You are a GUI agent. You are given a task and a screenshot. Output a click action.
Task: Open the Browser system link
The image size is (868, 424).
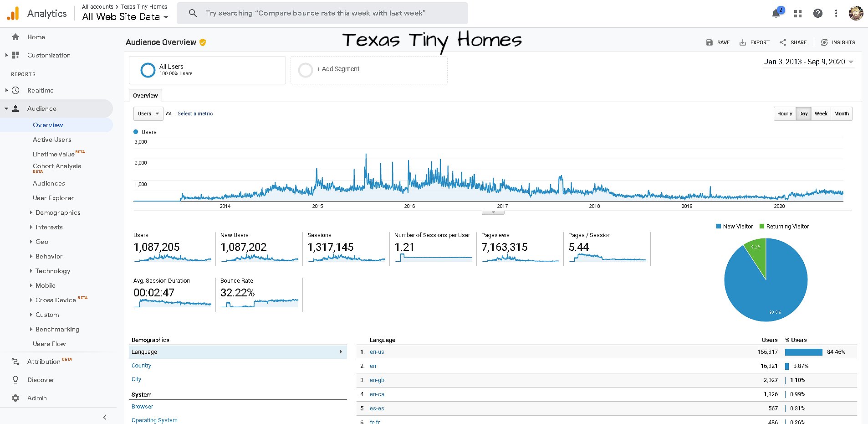pos(142,407)
